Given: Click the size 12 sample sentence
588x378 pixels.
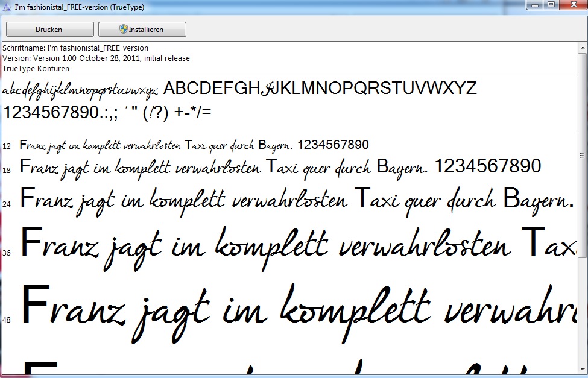Looking at the screenshot, I should pyautogui.click(x=194, y=145).
